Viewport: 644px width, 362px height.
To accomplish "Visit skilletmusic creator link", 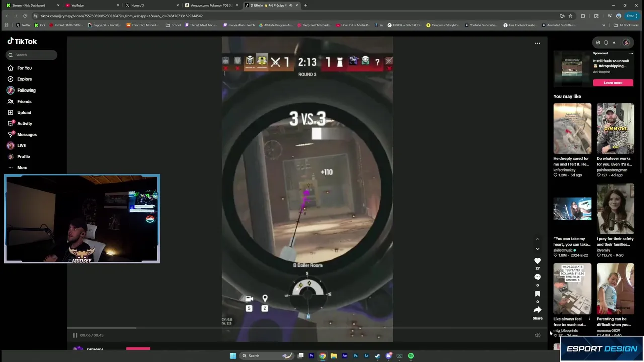I will pos(563,250).
